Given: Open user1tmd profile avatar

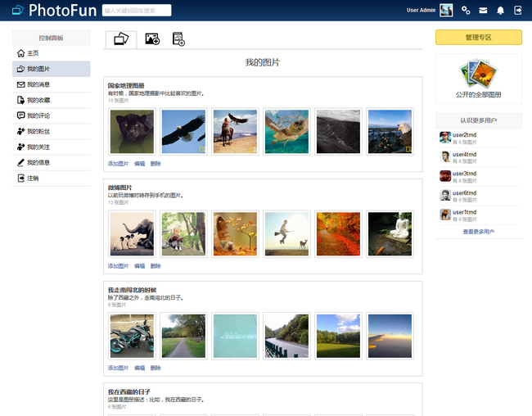Looking at the screenshot, I should (x=445, y=215).
